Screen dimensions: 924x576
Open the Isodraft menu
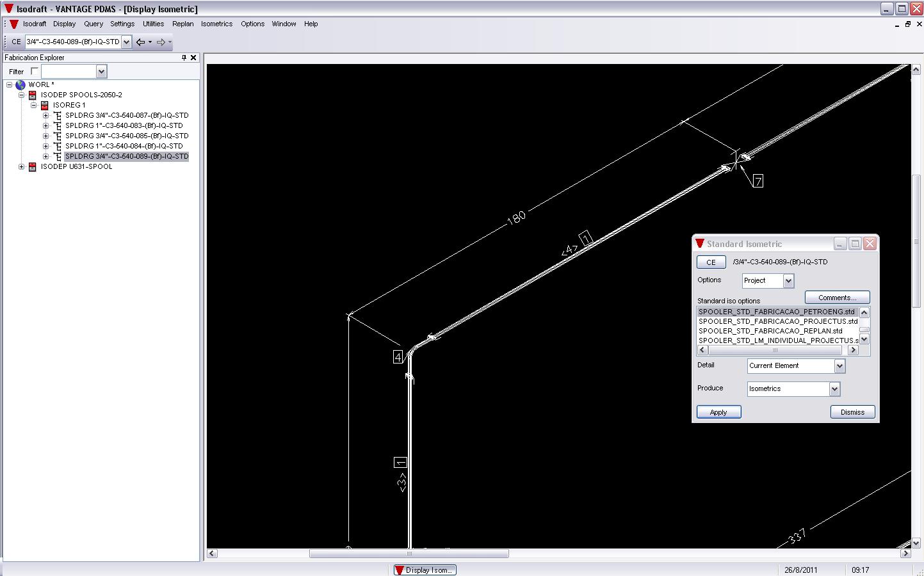(x=35, y=24)
